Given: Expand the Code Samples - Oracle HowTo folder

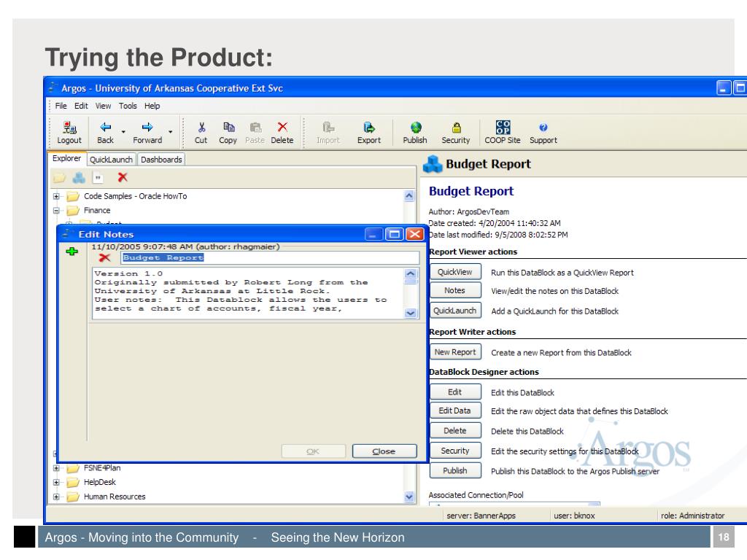Looking at the screenshot, I should [x=56, y=196].
